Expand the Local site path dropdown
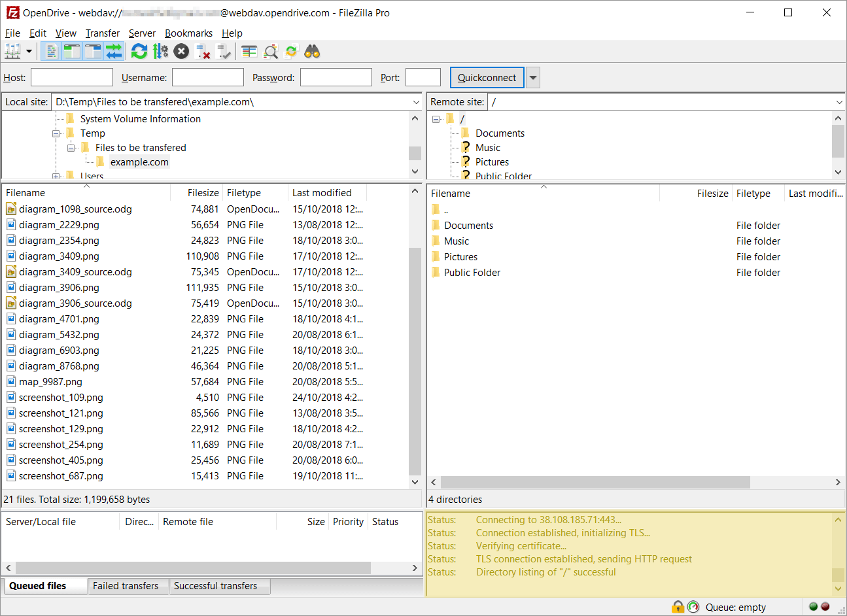The width and height of the screenshot is (847, 616). [416, 102]
